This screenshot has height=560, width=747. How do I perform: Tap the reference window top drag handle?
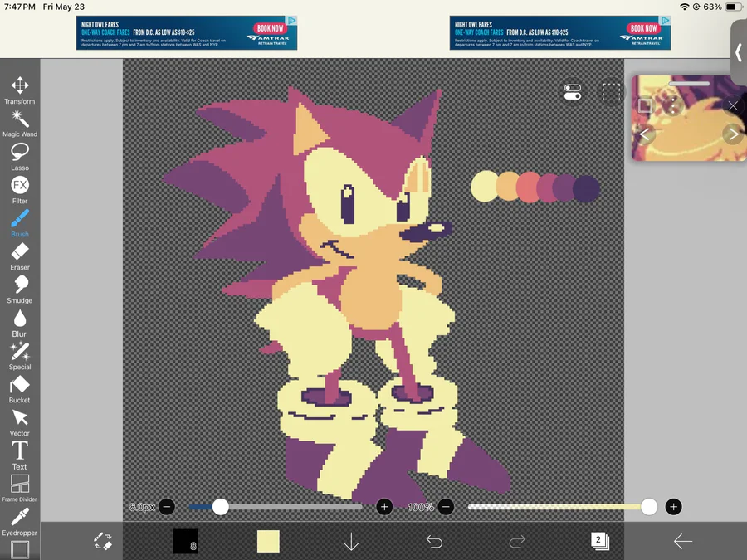click(689, 83)
